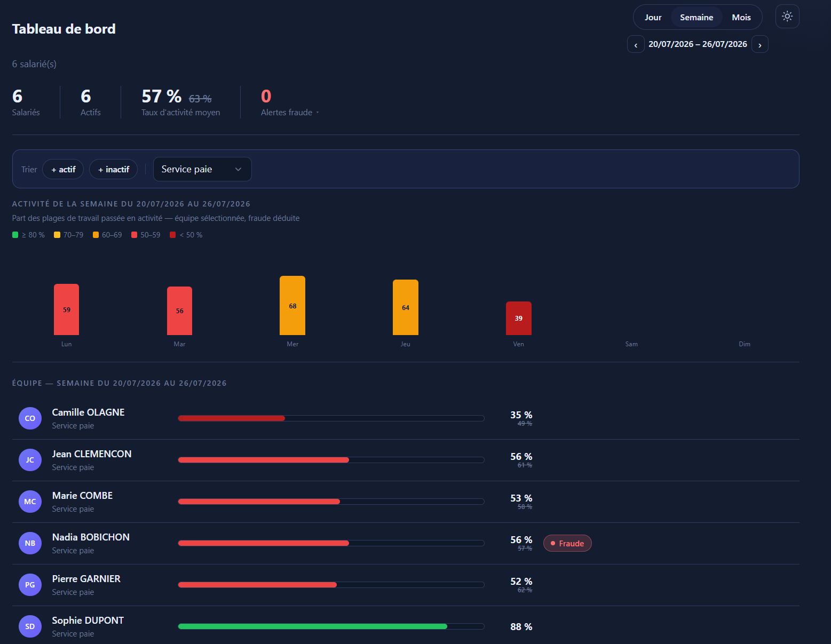831x644 pixels.
Task: Open Pierre GARNIER's employee name
Action: coord(86,579)
